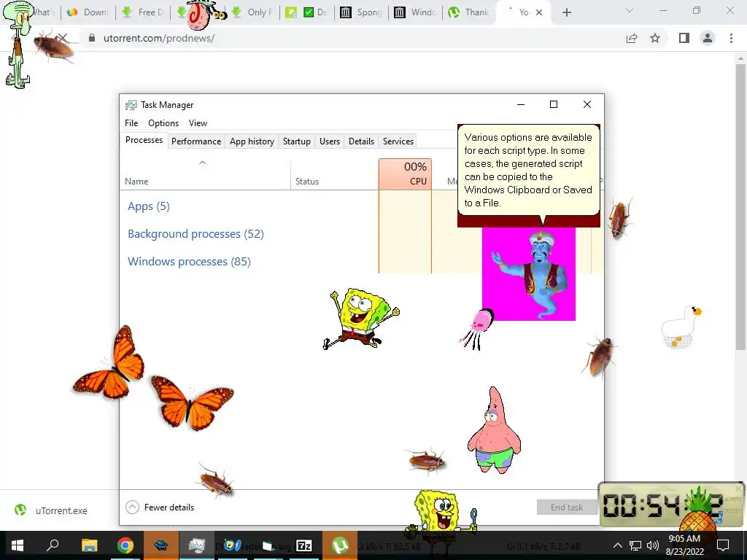Click the Background processes (52) group heading
747x560 pixels.
(x=196, y=234)
